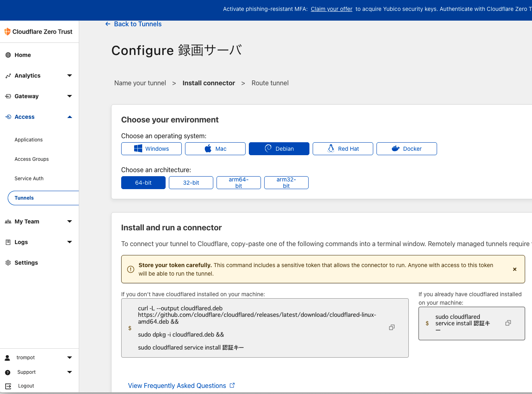Image resolution: width=532 pixels, height=394 pixels.
Task: Select Tunnels in the sidebar
Action: (x=24, y=198)
